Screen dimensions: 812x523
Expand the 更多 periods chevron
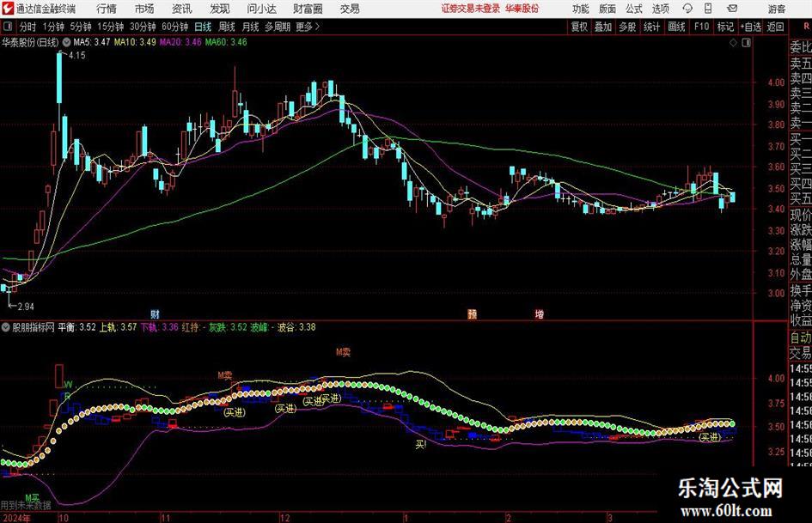coord(308,27)
